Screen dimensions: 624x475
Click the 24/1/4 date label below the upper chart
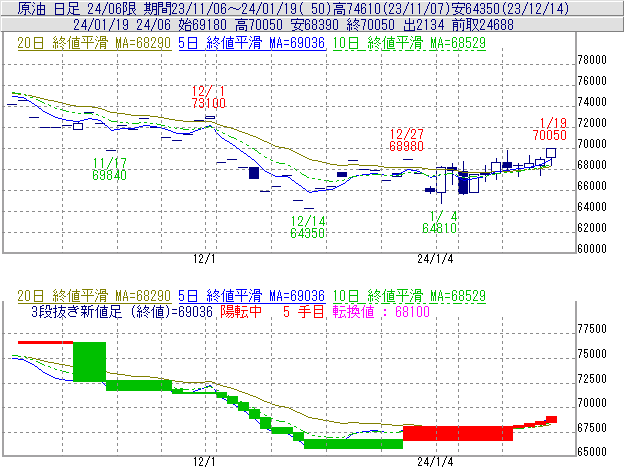435,259
